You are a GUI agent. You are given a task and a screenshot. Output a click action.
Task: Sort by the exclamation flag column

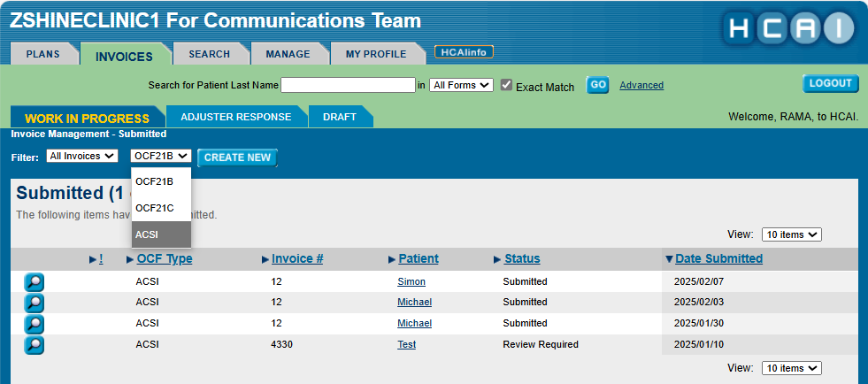click(x=101, y=259)
